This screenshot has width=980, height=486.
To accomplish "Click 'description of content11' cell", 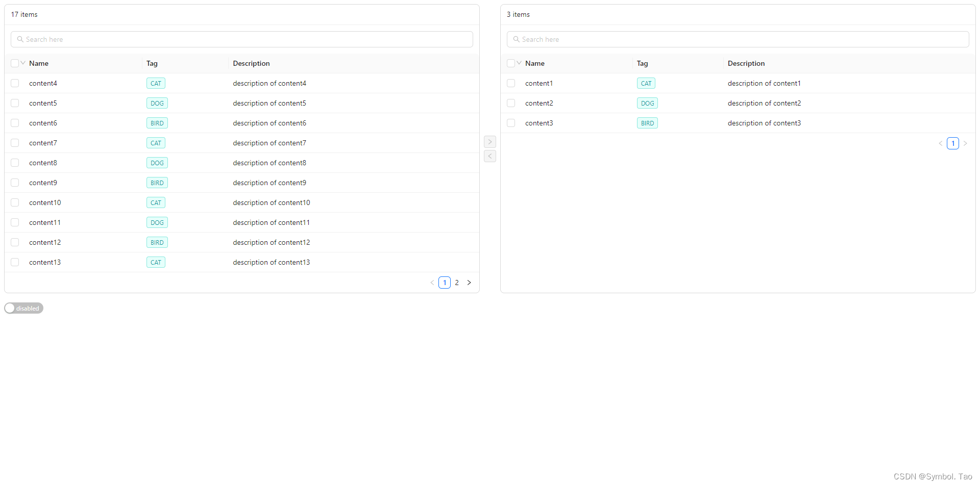I will (272, 222).
